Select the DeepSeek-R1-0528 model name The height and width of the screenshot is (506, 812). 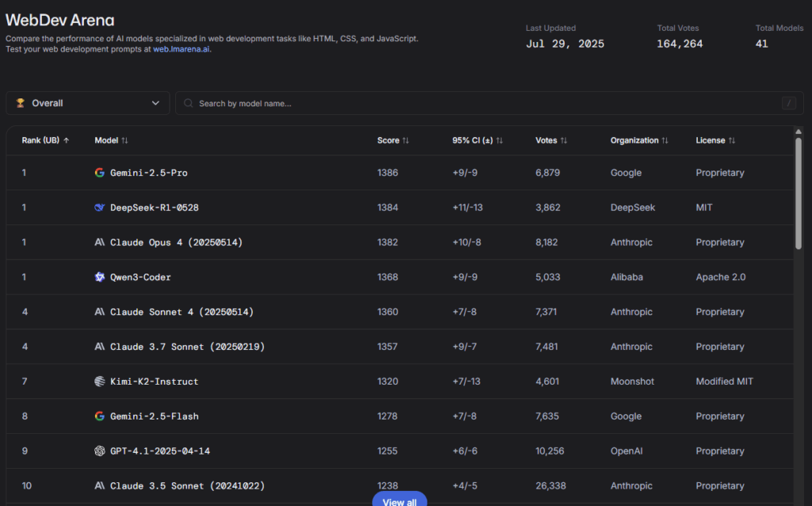155,207
